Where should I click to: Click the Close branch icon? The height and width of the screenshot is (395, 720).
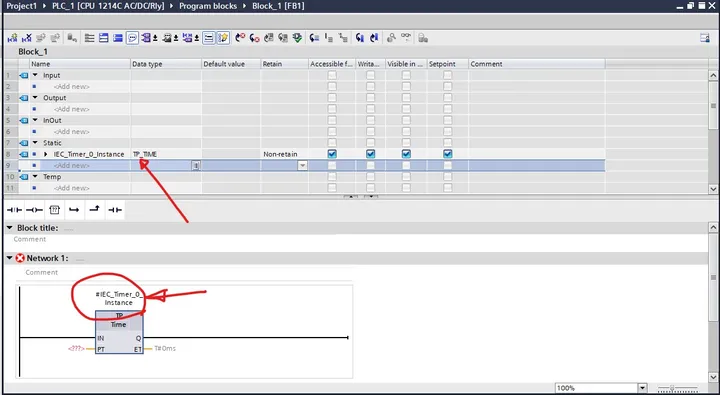(94, 210)
